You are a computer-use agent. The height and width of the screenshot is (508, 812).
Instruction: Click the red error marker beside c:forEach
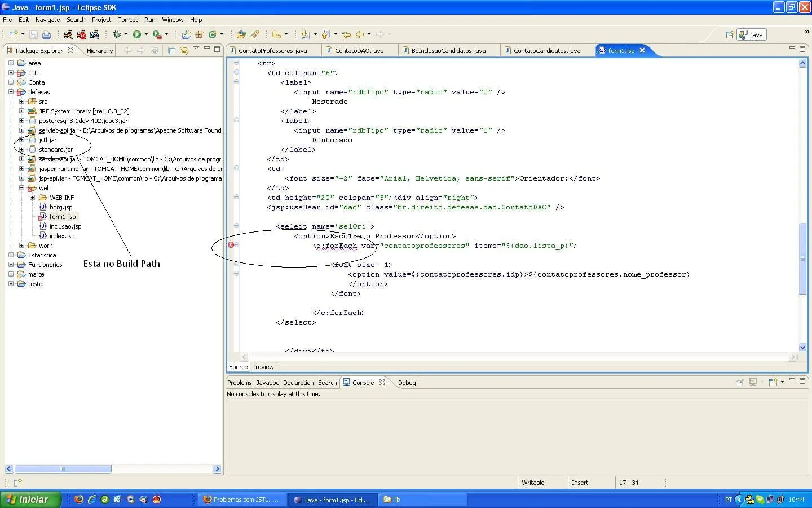click(231, 245)
